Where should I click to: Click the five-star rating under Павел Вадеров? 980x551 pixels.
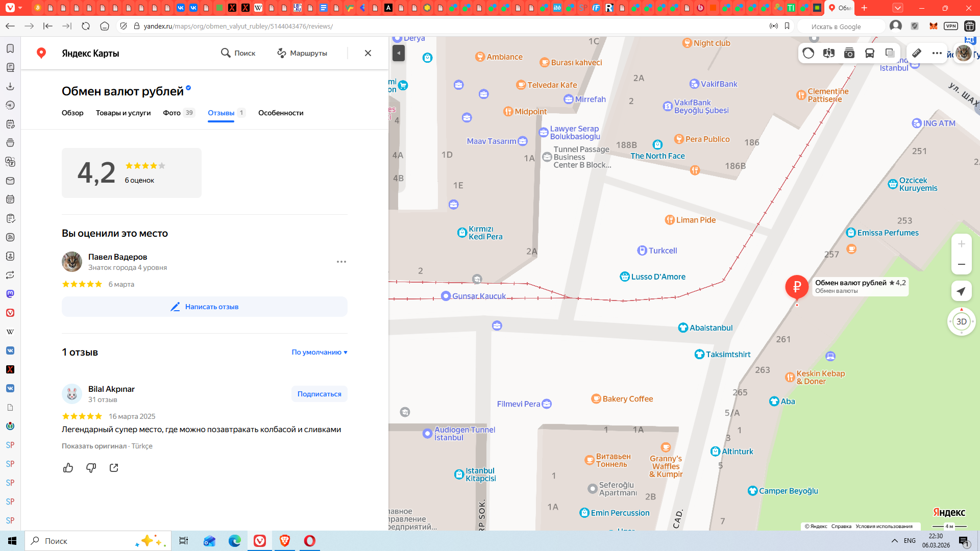click(x=82, y=284)
